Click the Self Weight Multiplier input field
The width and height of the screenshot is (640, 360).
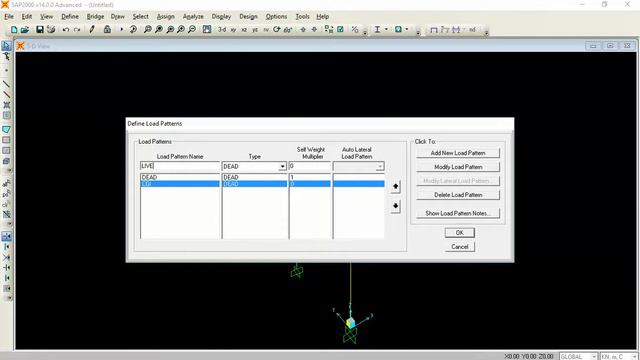coord(309,166)
